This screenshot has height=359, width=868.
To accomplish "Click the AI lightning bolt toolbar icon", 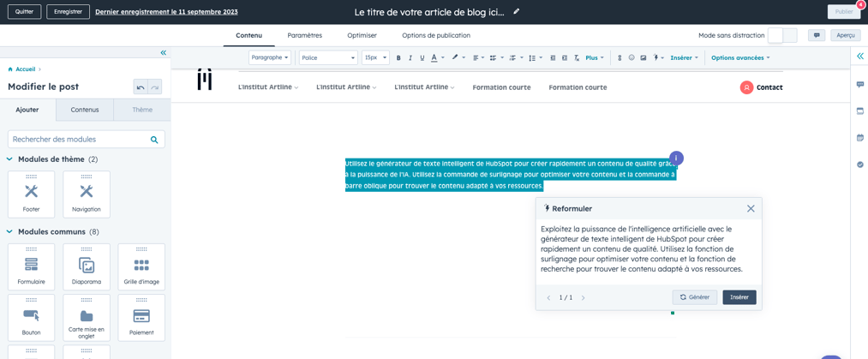I will coord(656,57).
